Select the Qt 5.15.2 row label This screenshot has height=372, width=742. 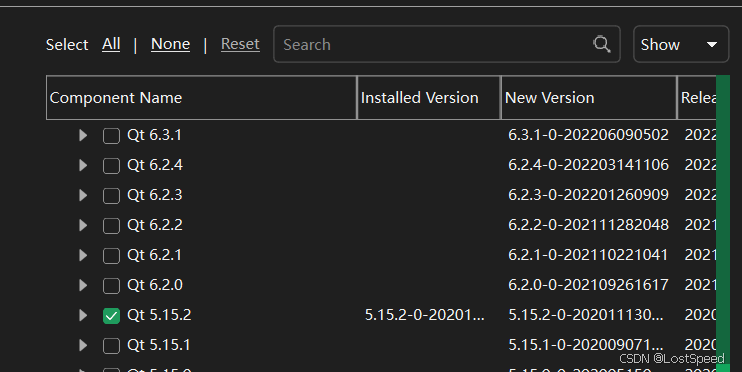(159, 315)
